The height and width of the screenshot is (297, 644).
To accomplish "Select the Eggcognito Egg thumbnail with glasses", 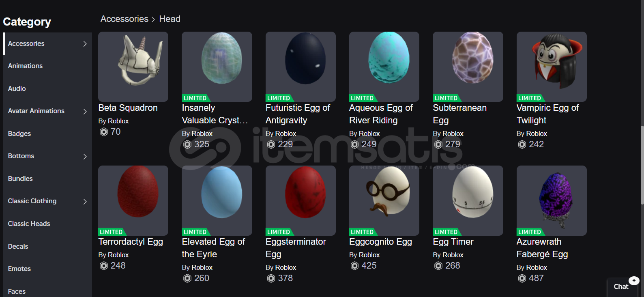I will pyautogui.click(x=384, y=200).
